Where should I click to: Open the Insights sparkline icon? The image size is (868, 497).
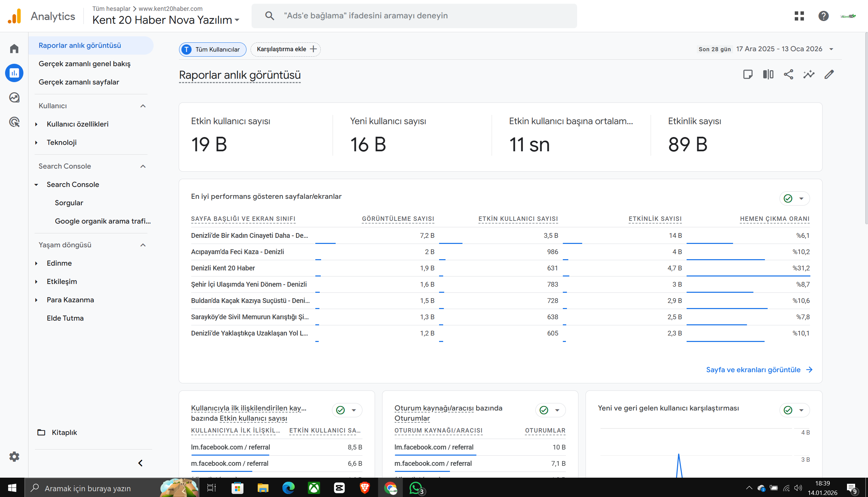[809, 74]
